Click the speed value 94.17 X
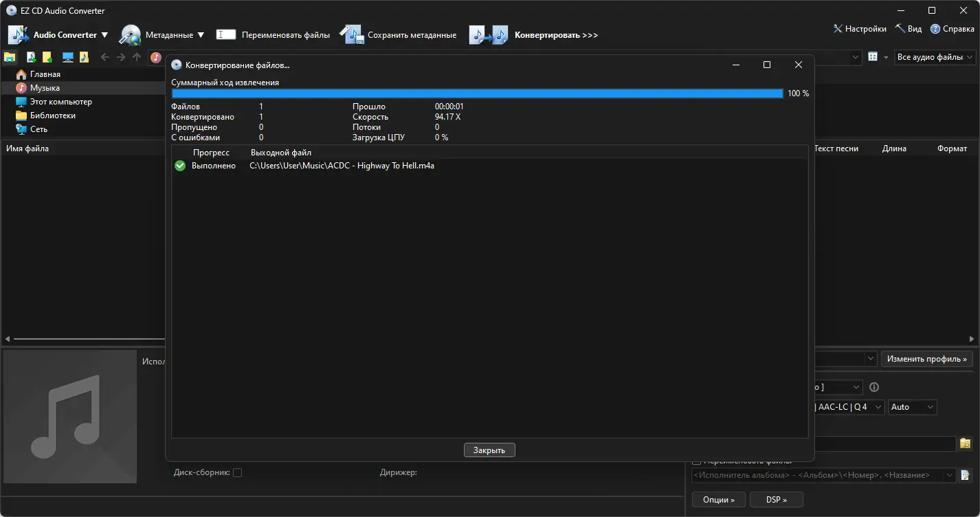Image resolution: width=980 pixels, height=517 pixels. coord(447,117)
